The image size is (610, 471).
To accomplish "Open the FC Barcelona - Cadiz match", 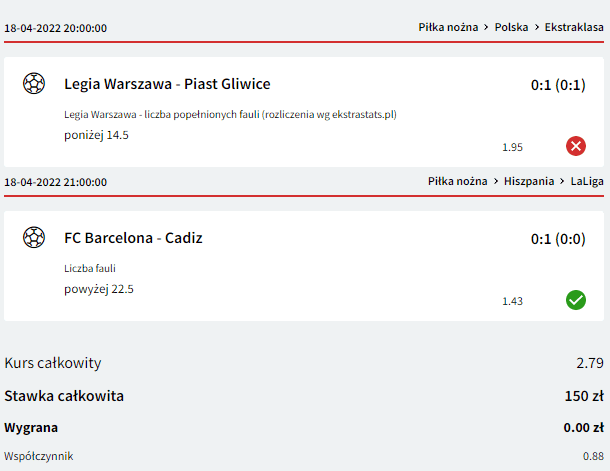I will click(133, 238).
